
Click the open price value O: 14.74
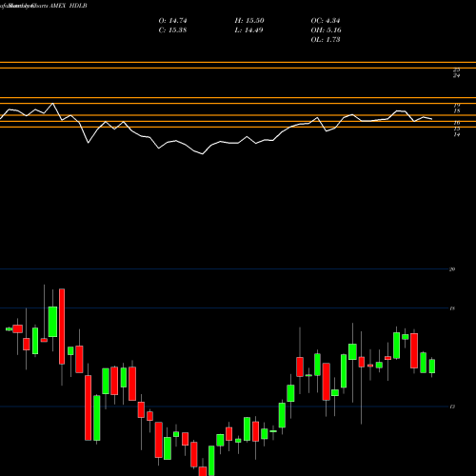tap(172, 21)
